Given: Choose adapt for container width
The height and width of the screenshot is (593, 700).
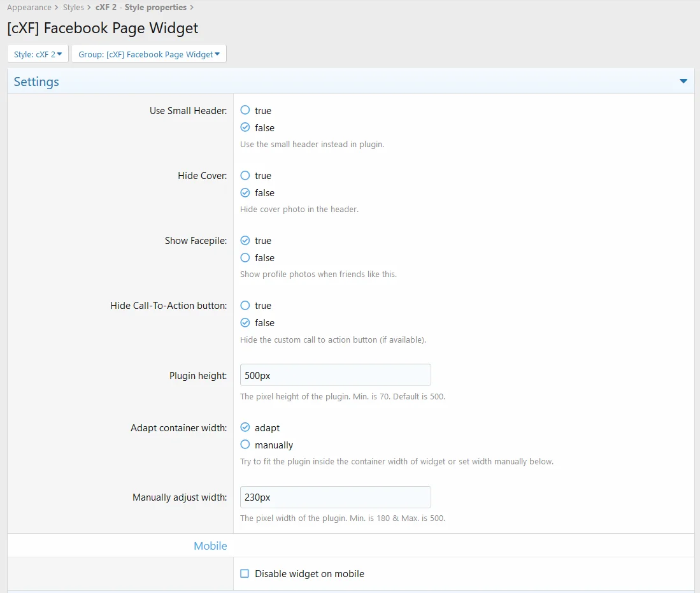Looking at the screenshot, I should (x=245, y=427).
